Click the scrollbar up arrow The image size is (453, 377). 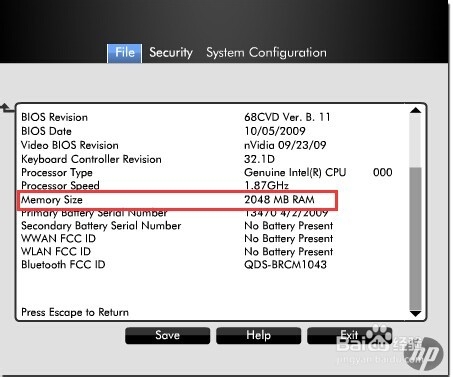tap(415, 110)
